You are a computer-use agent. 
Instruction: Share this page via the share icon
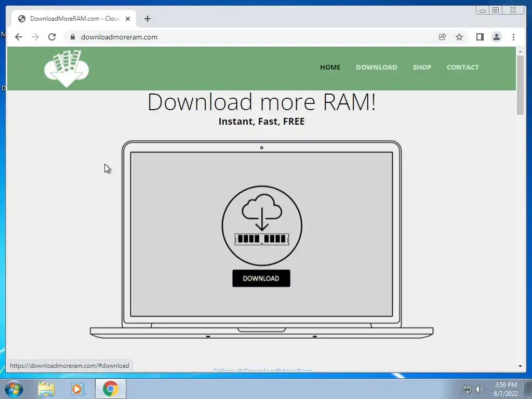443,37
